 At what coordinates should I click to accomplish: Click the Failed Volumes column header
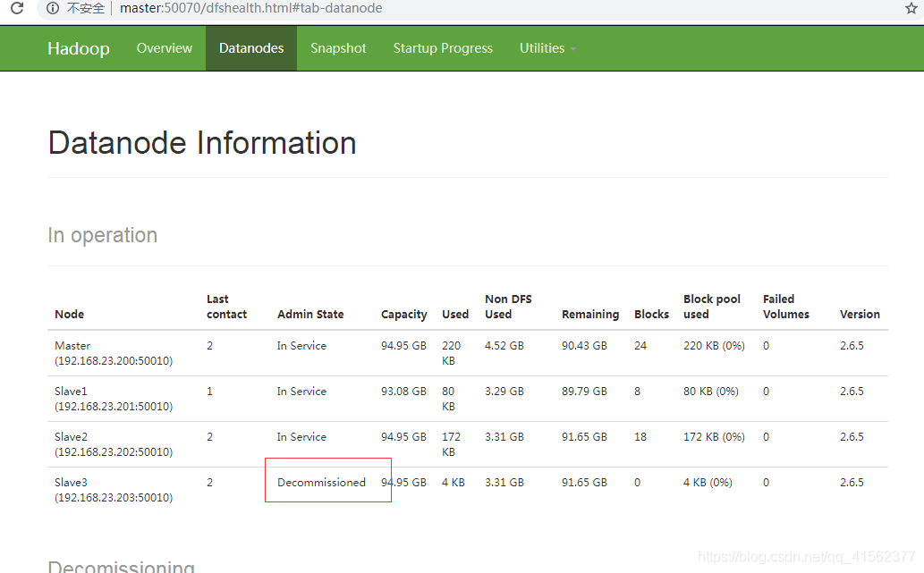pyautogui.click(x=785, y=307)
